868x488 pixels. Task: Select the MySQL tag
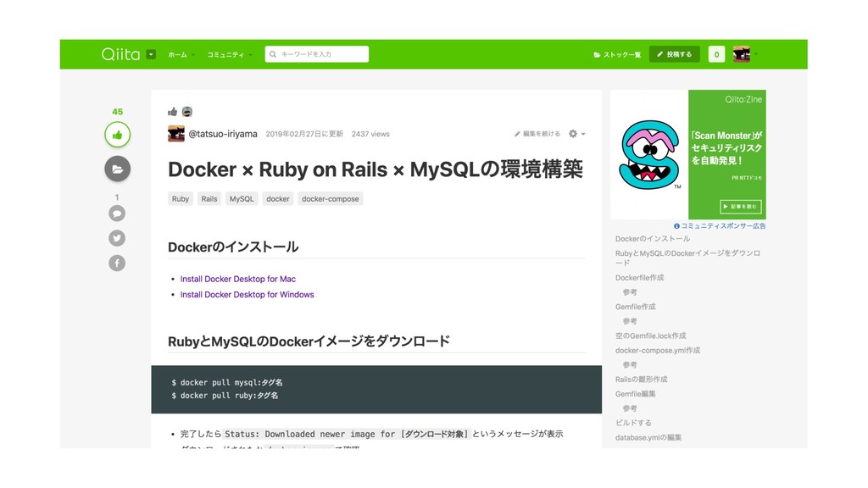point(242,198)
